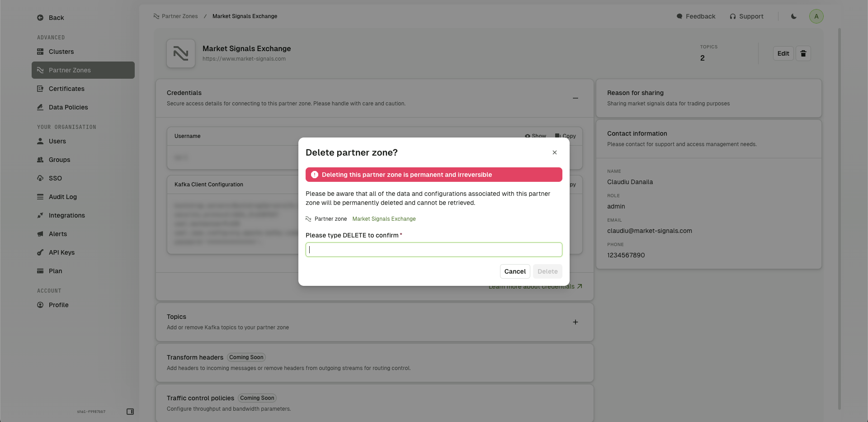This screenshot has width=868, height=422.
Task: Collapse the Credentials section
Action: pos(576,98)
